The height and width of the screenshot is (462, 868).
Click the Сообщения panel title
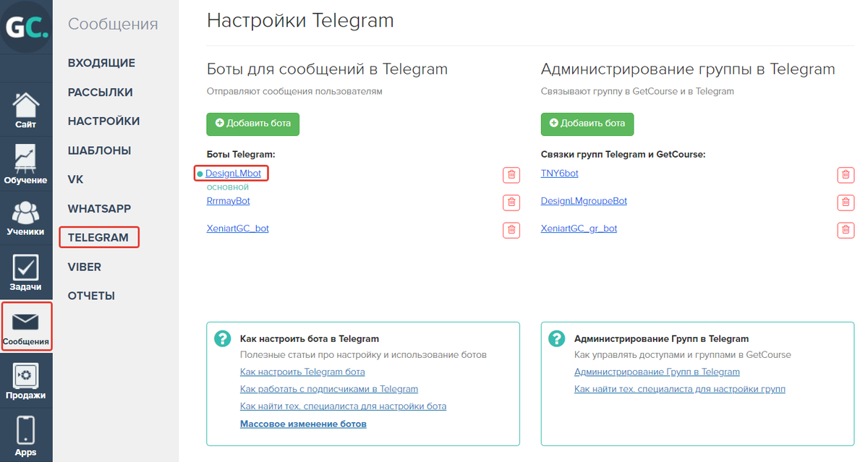pos(113,24)
